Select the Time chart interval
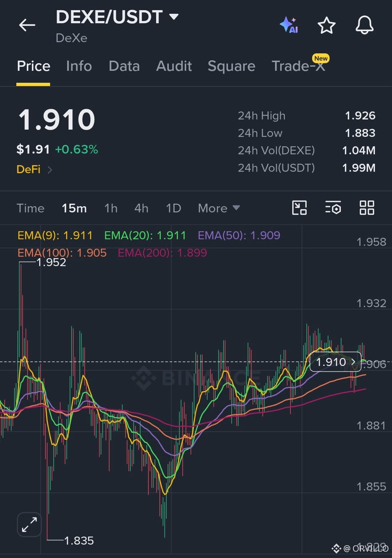This screenshot has height=558, width=392. (x=30, y=208)
